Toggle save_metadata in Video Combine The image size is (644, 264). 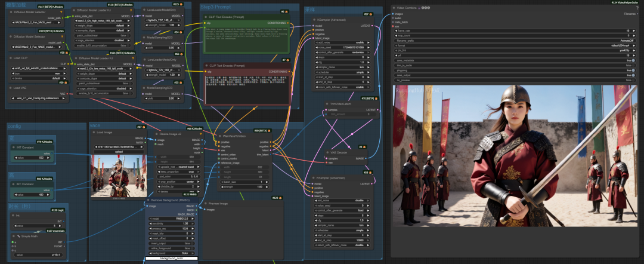[633, 60]
